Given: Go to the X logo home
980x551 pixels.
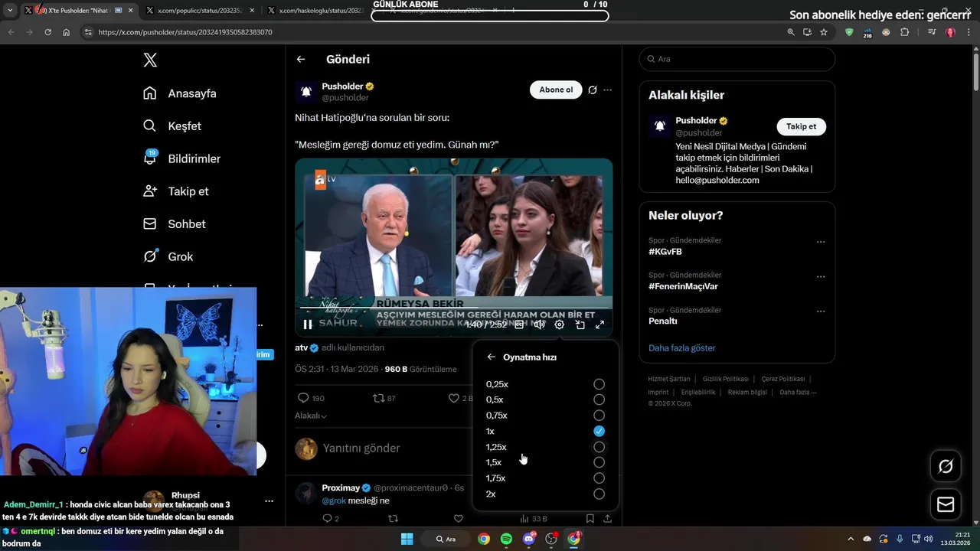Looking at the screenshot, I should [x=150, y=60].
